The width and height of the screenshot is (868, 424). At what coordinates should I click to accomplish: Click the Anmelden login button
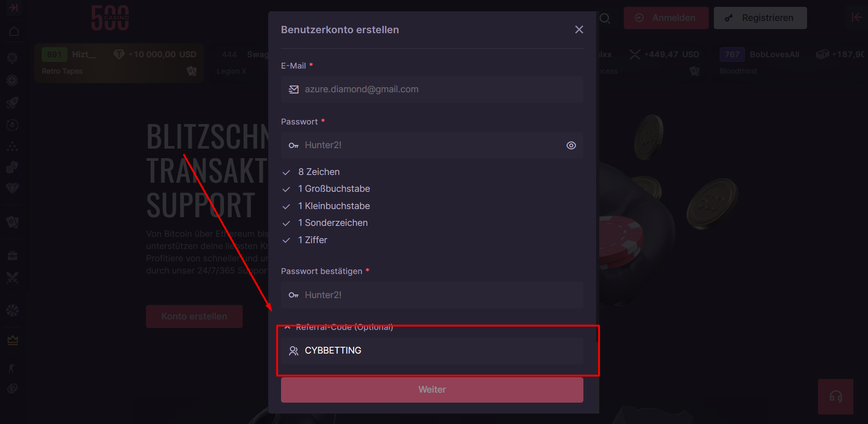point(666,18)
